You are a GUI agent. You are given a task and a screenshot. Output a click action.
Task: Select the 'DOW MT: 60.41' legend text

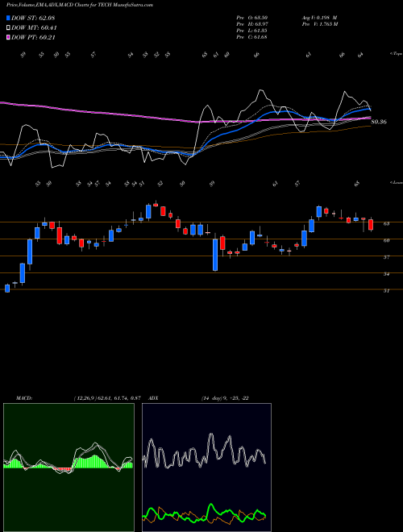tap(34, 28)
